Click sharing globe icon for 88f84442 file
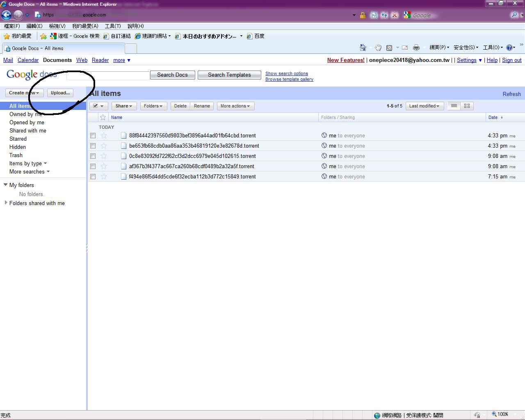Viewport: 525px width, 420px height. tap(324, 135)
